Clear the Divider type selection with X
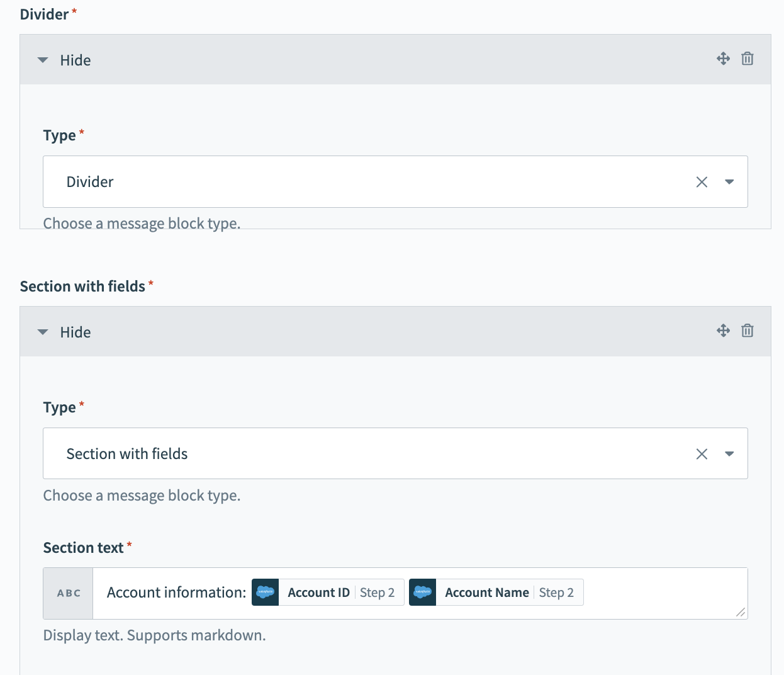Image resolution: width=784 pixels, height=675 pixels. point(702,182)
